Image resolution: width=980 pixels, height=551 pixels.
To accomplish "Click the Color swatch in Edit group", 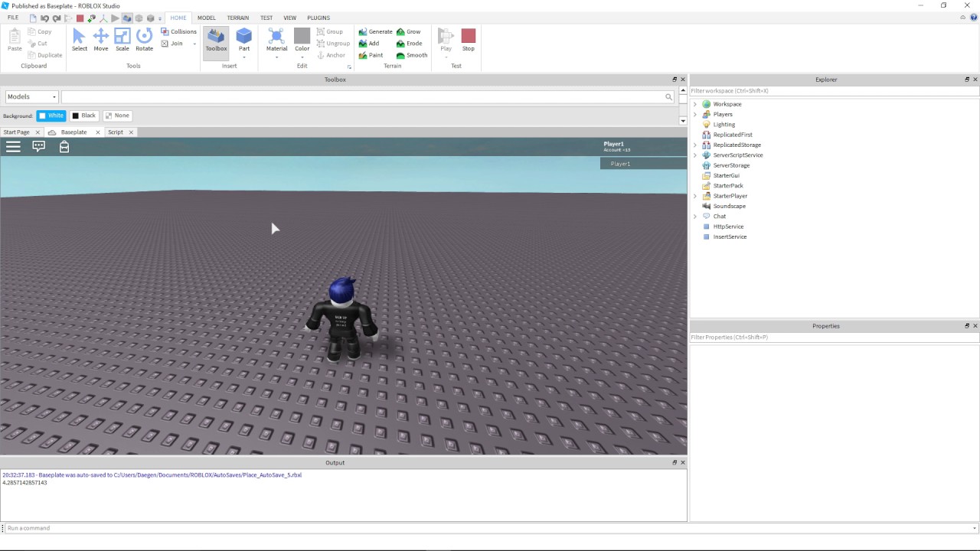I will pos(302,36).
